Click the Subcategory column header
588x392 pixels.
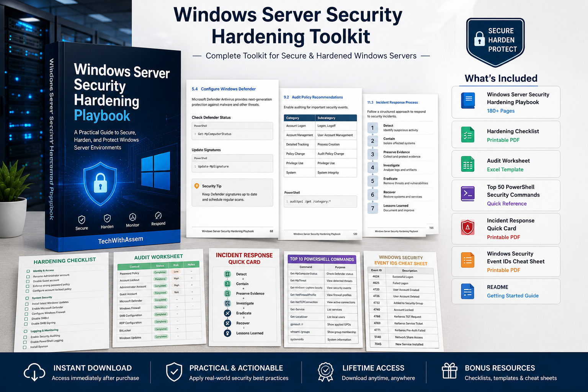pyautogui.click(x=336, y=118)
